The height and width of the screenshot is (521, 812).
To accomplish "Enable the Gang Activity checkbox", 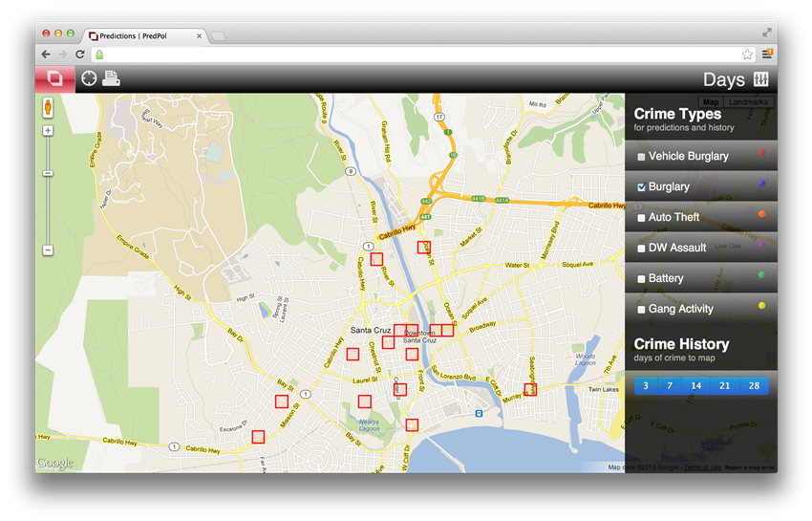I will point(641,310).
